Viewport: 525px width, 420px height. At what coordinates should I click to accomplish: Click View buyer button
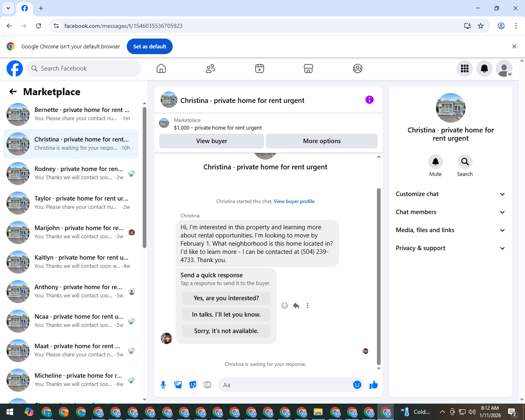tap(212, 141)
